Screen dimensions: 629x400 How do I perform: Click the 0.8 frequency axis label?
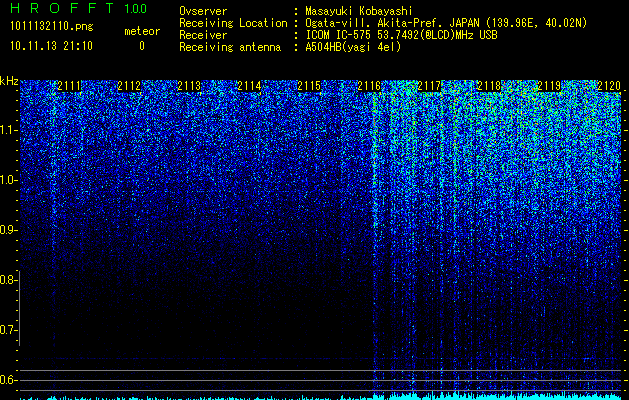[8, 280]
